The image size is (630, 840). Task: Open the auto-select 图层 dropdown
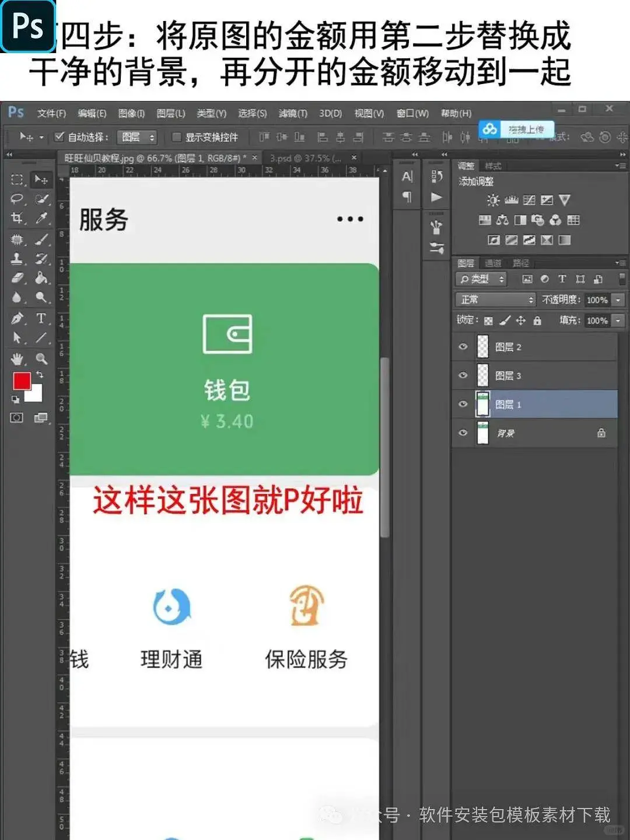(x=137, y=137)
